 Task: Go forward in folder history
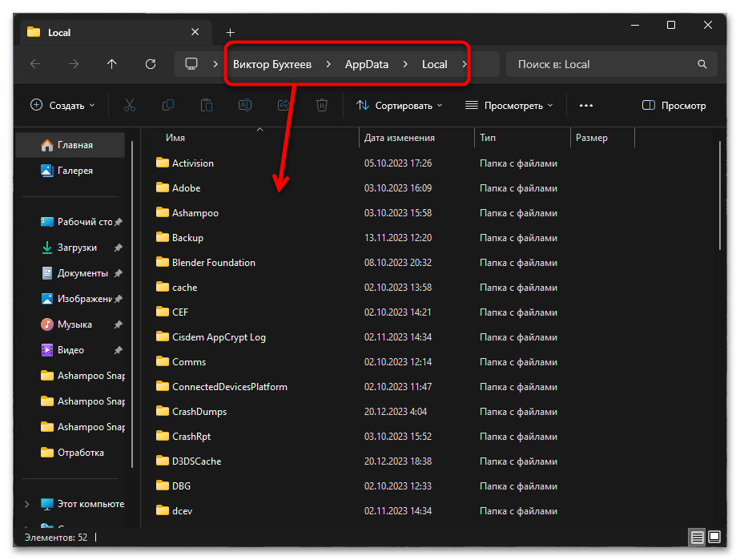[74, 64]
